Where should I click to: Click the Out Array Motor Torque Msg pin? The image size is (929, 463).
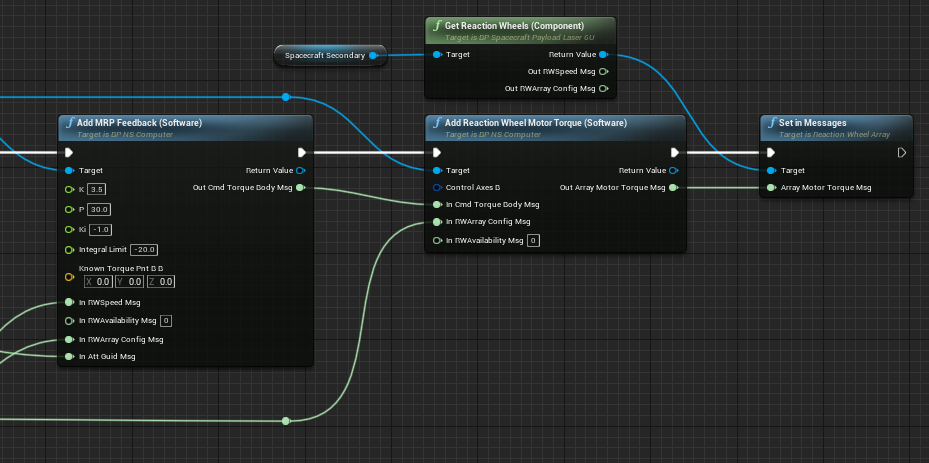[x=673, y=187]
